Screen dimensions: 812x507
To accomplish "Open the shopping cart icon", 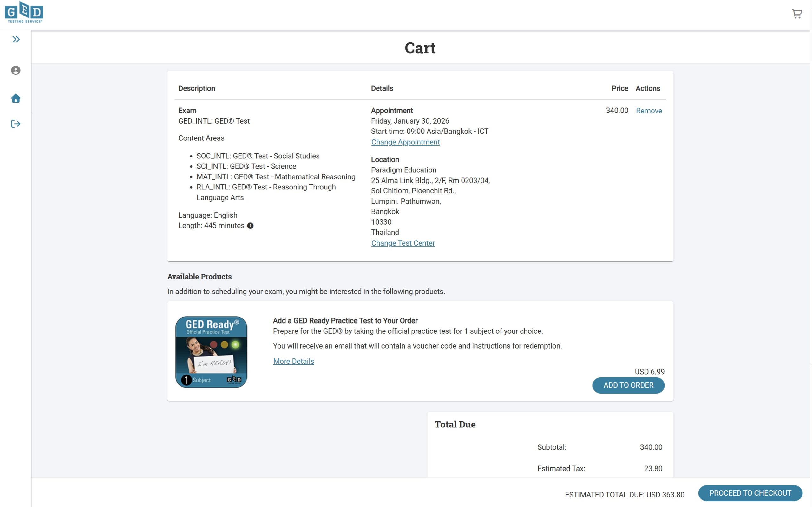I will [x=796, y=14].
